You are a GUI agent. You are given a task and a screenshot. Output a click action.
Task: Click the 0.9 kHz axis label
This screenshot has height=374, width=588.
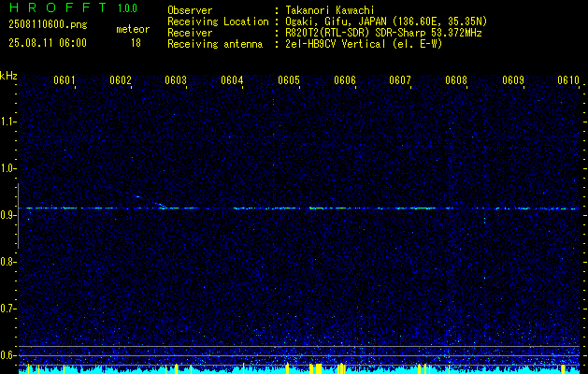pyautogui.click(x=7, y=215)
